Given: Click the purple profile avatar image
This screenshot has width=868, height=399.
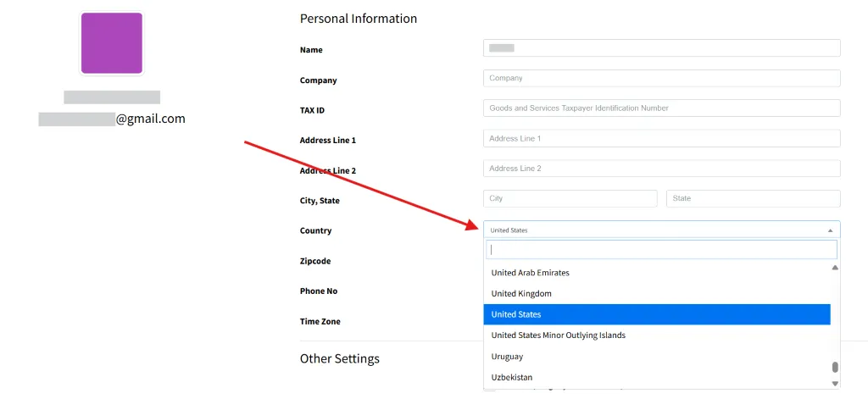Looking at the screenshot, I should coord(111,43).
